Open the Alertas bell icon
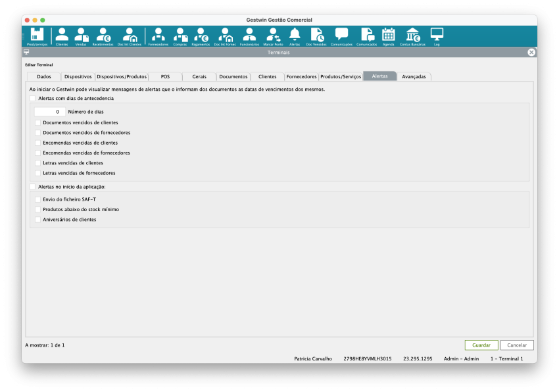 [x=295, y=36]
